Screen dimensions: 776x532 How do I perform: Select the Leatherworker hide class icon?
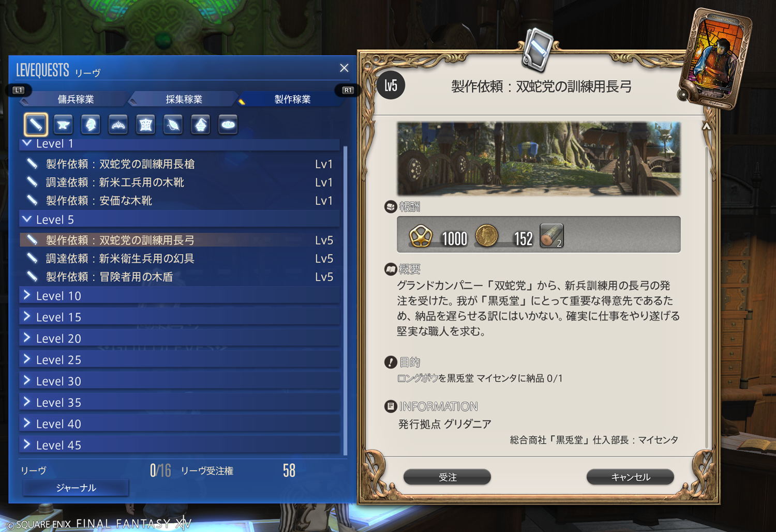(x=146, y=125)
